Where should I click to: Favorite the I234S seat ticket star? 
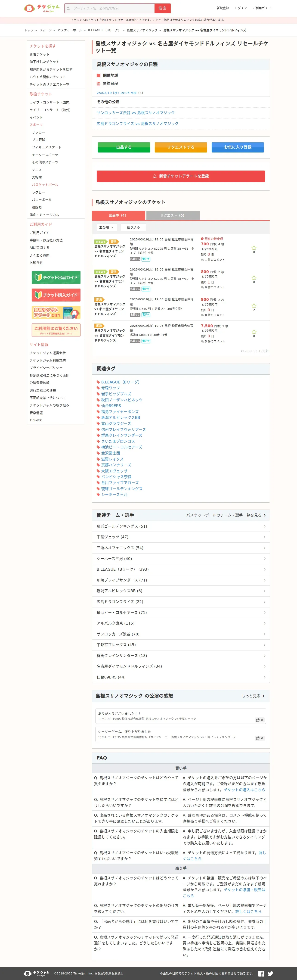pos(254,305)
